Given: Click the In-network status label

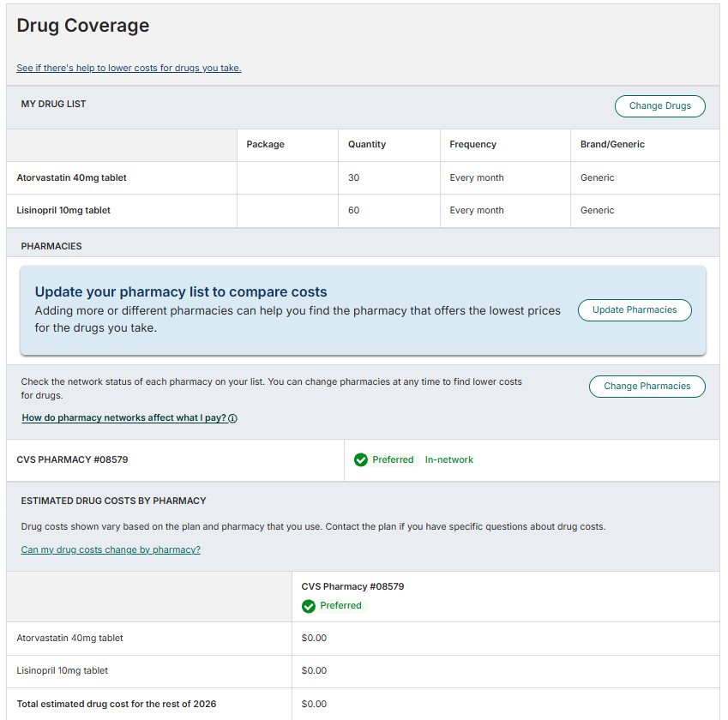Looking at the screenshot, I should [449, 459].
